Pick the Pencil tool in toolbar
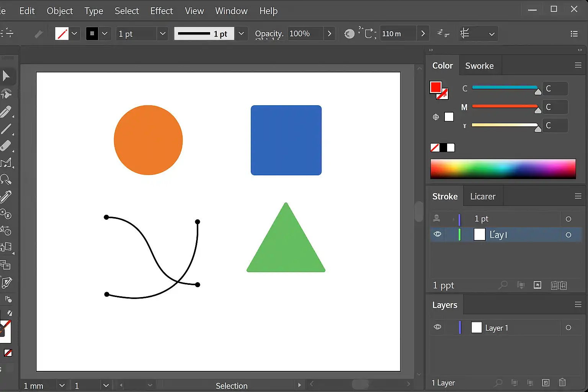588x392 pixels. click(6, 112)
